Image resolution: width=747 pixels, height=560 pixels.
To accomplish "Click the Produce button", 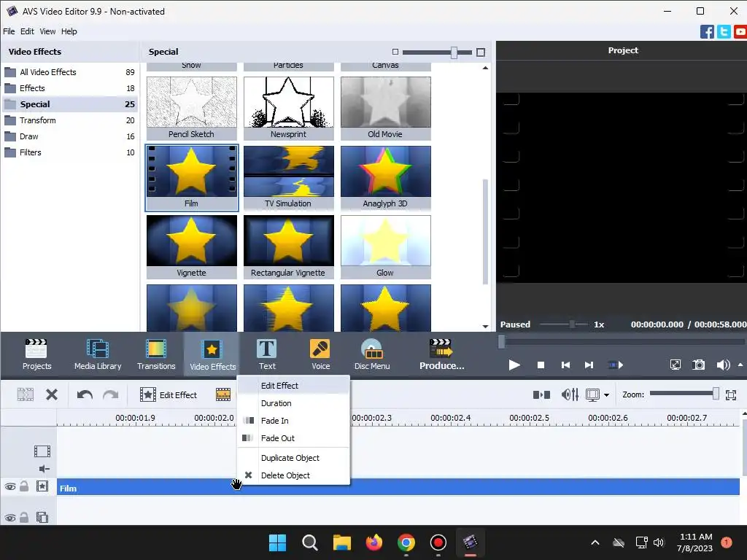I will [441, 354].
